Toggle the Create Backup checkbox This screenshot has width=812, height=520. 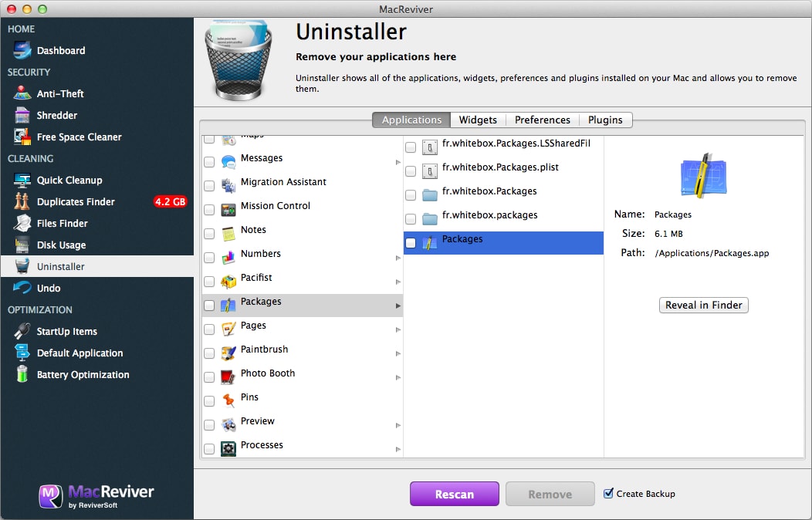point(608,493)
